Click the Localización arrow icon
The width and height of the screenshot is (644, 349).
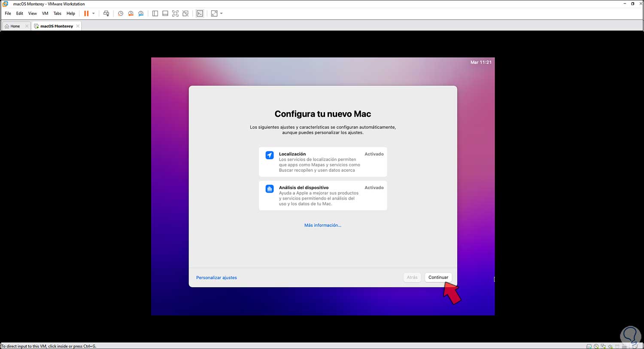tap(270, 155)
